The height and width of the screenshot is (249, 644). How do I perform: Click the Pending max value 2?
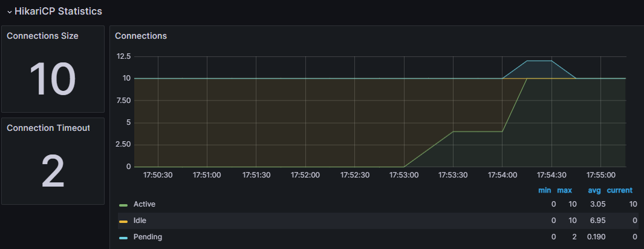click(574, 237)
